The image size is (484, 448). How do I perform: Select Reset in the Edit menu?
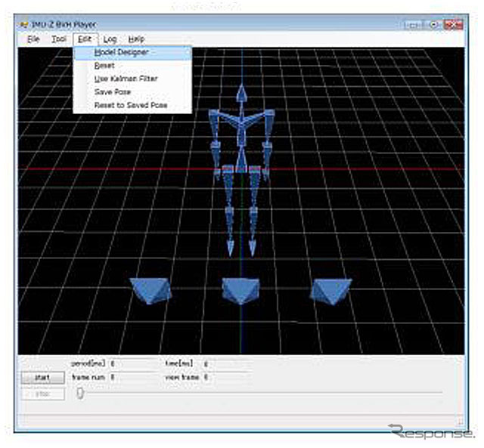click(104, 66)
